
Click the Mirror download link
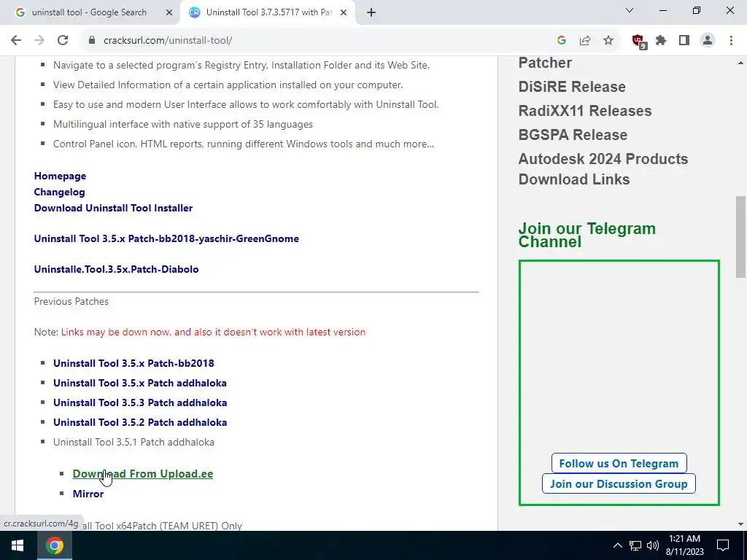(x=88, y=494)
